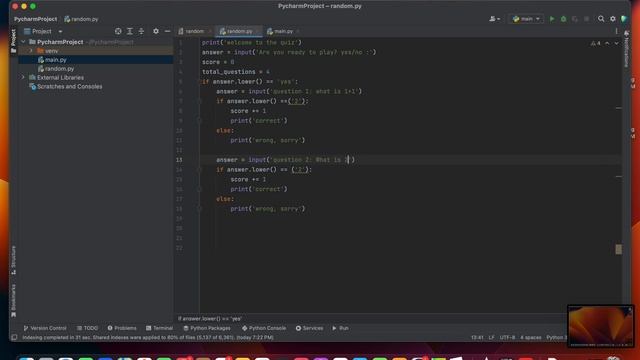
Task: Click Collapse All in Project panel
Action: pyautogui.click(x=141, y=31)
